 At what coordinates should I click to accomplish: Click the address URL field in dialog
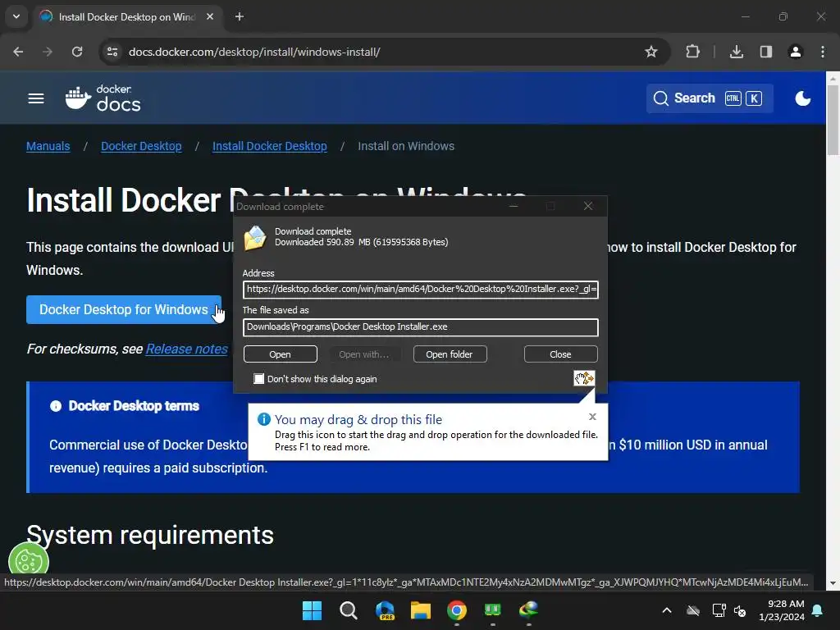click(x=421, y=290)
